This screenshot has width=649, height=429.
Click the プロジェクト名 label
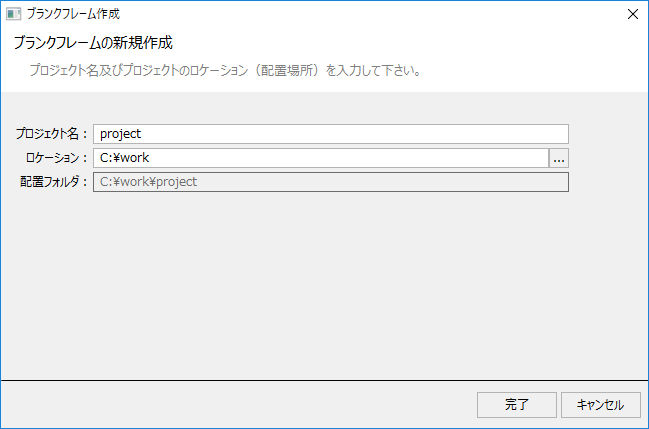52,134
